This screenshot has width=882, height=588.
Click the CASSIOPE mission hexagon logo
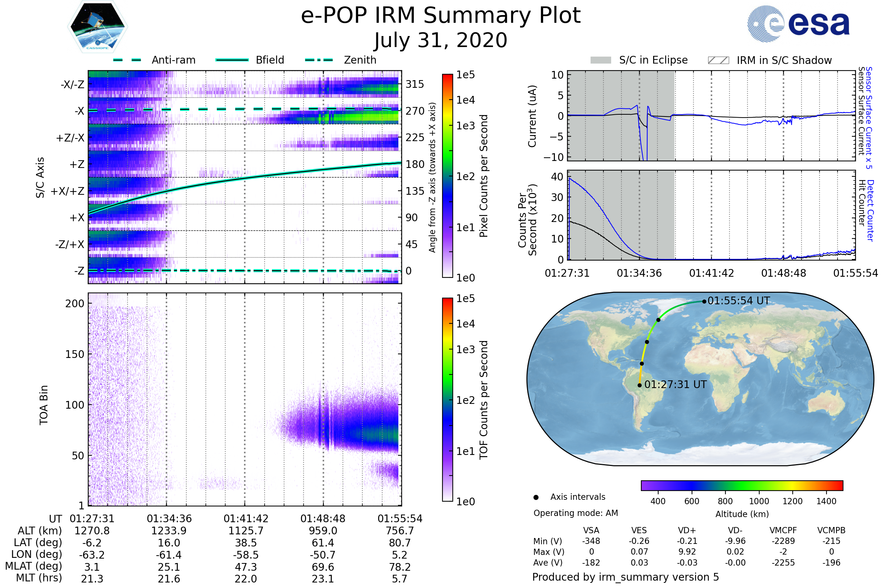click(97, 27)
